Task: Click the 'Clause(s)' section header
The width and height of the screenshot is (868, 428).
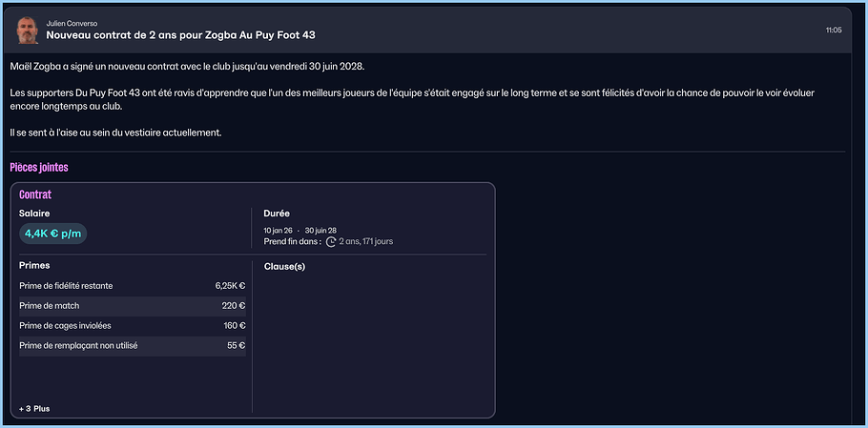Action: 284,266
